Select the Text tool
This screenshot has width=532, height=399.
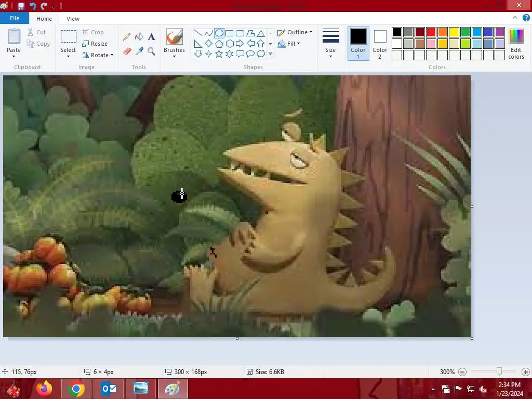(x=151, y=37)
